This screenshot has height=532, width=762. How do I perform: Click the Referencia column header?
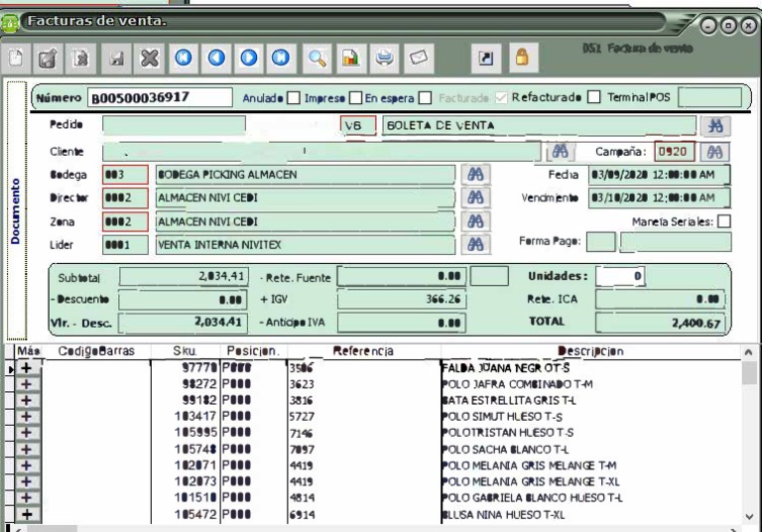[x=363, y=351]
